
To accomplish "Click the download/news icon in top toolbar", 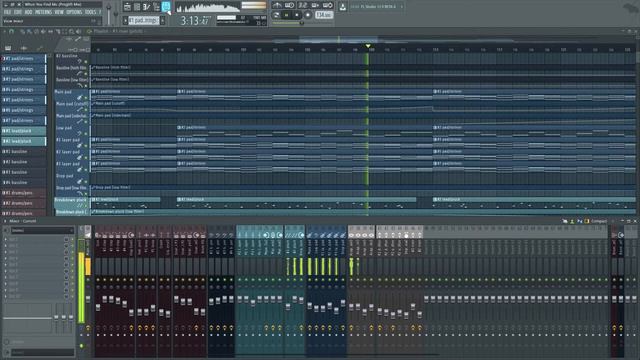I will tap(342, 7).
